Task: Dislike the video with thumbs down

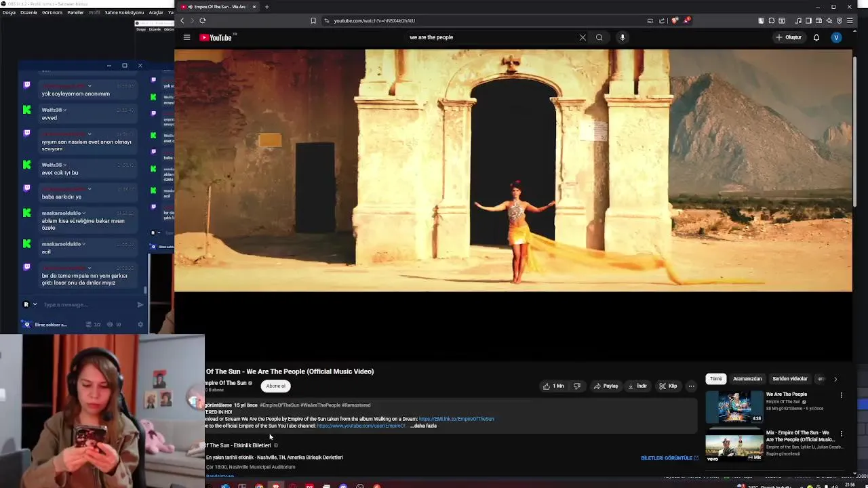Action: 577,386
